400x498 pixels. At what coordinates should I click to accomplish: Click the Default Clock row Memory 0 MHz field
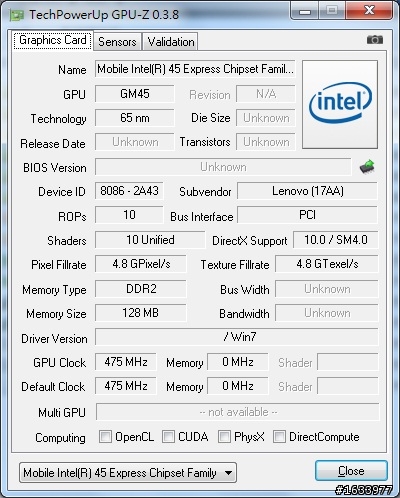238,386
